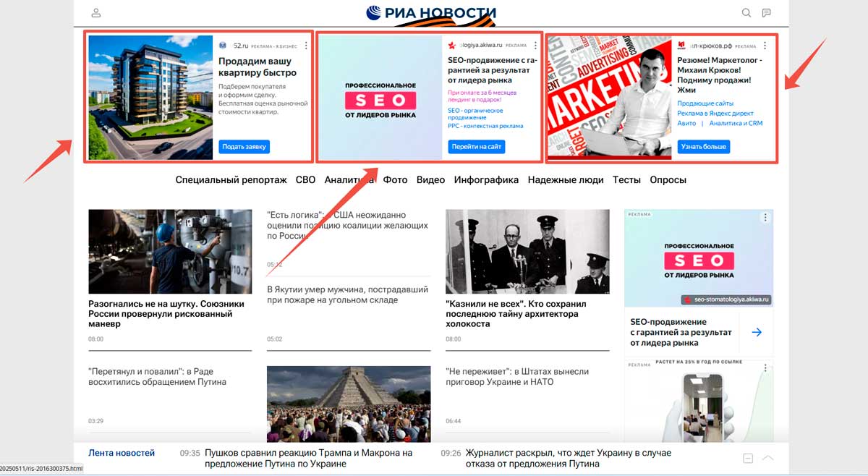Click the РИА Новости logo
Image resolution: width=868 pixels, height=476 pixels.
(431, 13)
